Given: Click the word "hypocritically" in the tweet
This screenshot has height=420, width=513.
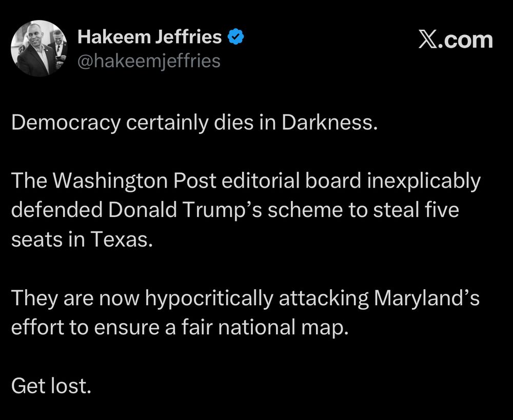Looking at the screenshot, I should (x=209, y=298).
